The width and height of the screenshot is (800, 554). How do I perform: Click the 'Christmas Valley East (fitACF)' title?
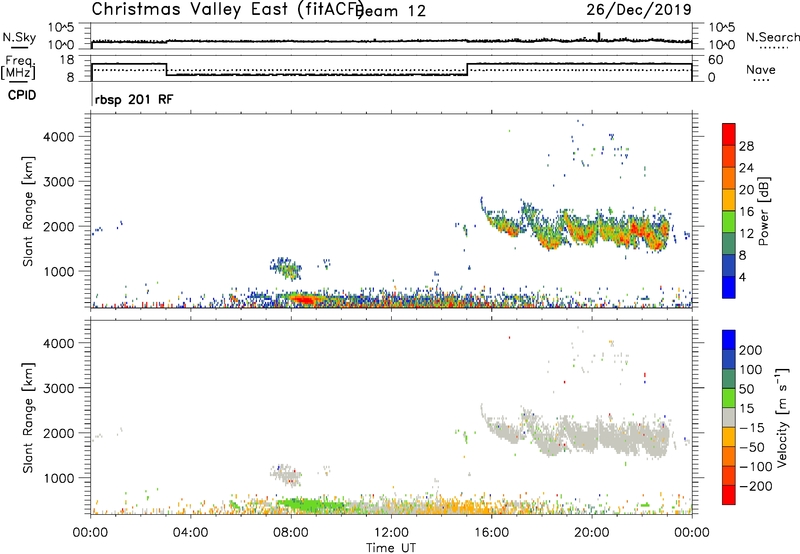click(228, 10)
